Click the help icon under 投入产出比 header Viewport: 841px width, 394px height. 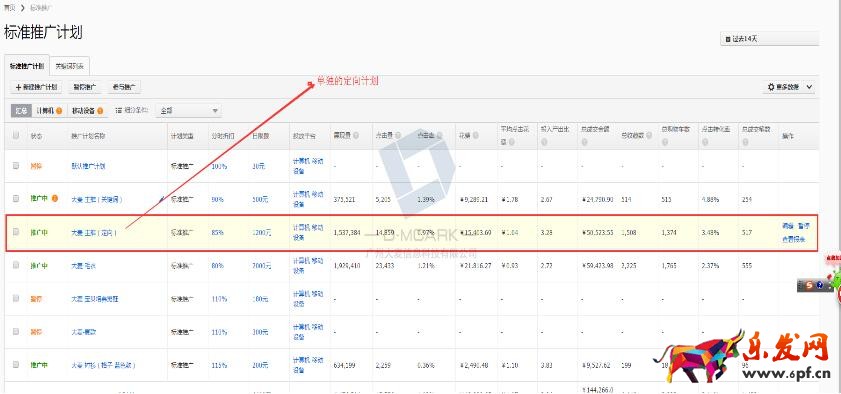pos(544,142)
